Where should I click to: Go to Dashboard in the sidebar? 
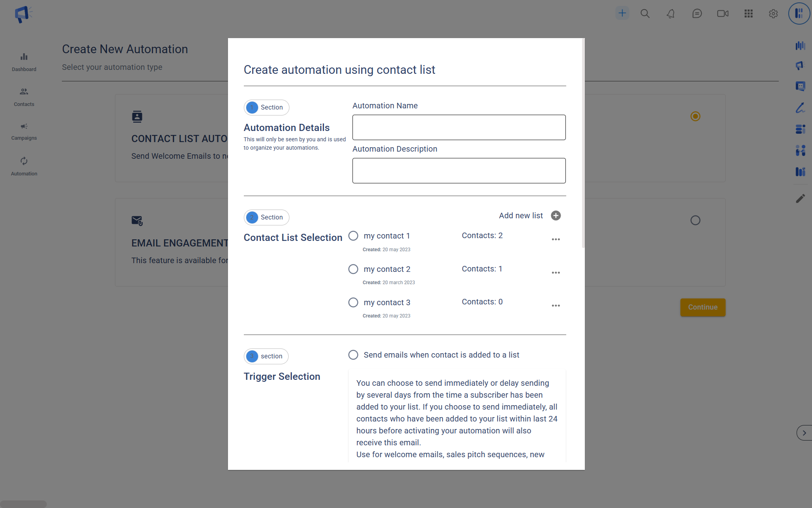pyautogui.click(x=24, y=62)
